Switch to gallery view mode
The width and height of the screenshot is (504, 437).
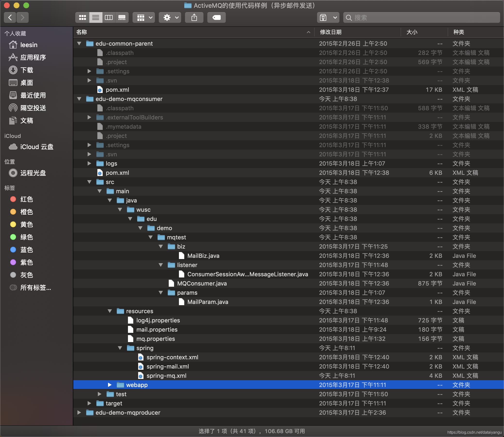tap(122, 17)
